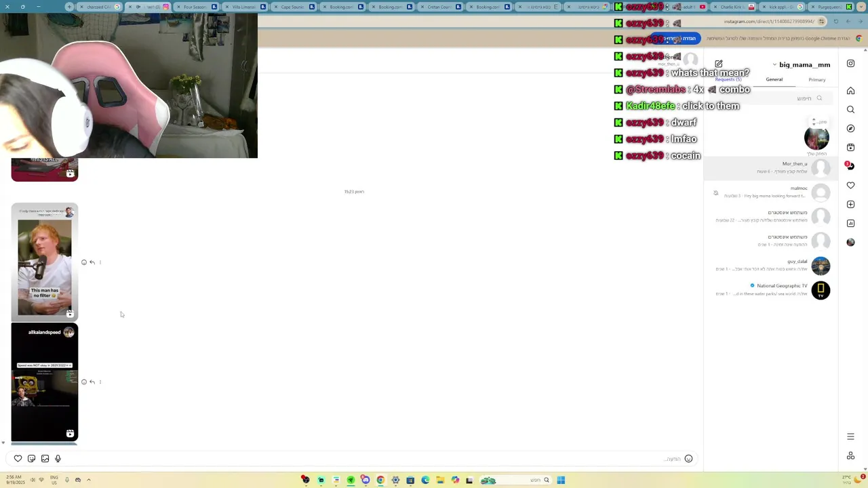Image resolution: width=868 pixels, height=488 pixels.
Task: Show hidden system tray icons chevron
Action: point(88,481)
